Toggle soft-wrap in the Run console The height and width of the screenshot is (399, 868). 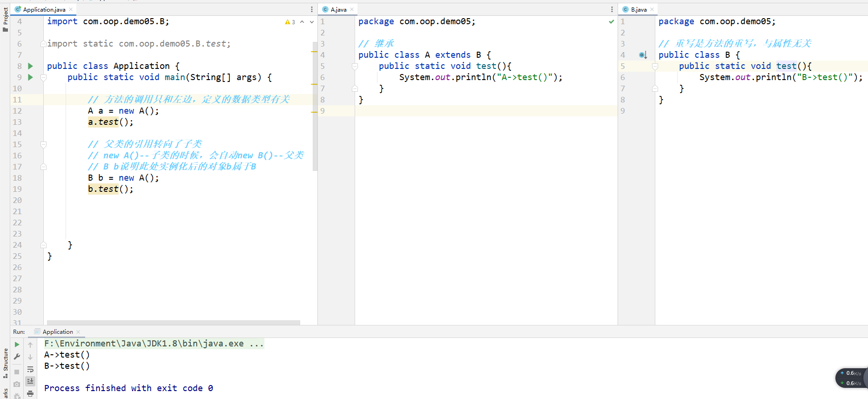click(x=30, y=369)
